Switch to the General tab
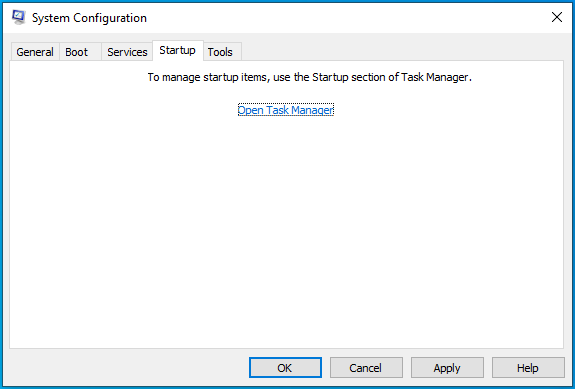The image size is (575, 389). coord(35,52)
